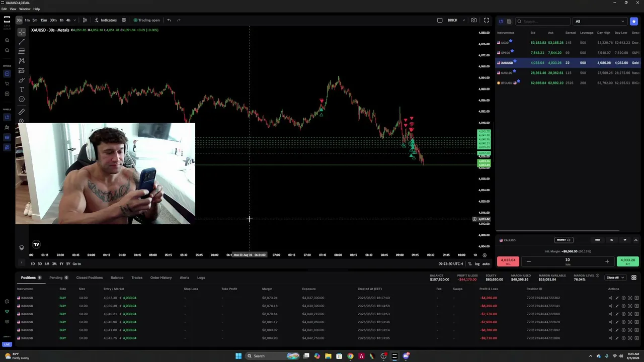Open the Windows Start button

tap(238, 356)
